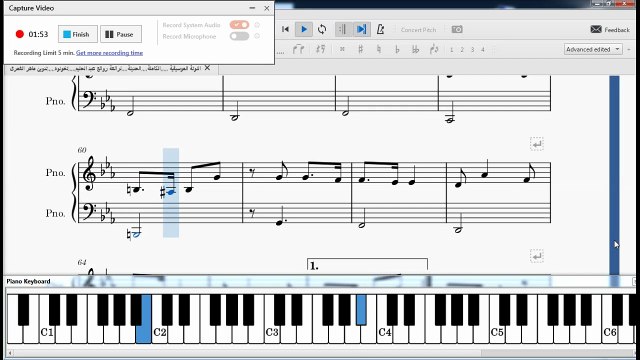Click the 01:53 recording timer
Viewport: 640px width, 360px height.
coord(38,34)
